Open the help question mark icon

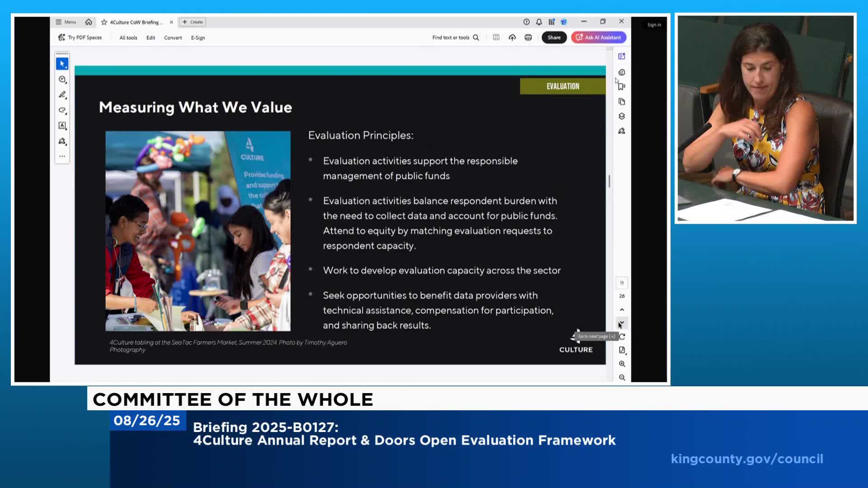coord(526,22)
